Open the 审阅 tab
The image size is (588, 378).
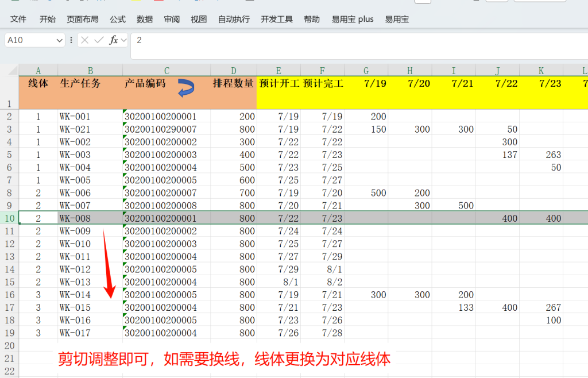[x=172, y=19]
